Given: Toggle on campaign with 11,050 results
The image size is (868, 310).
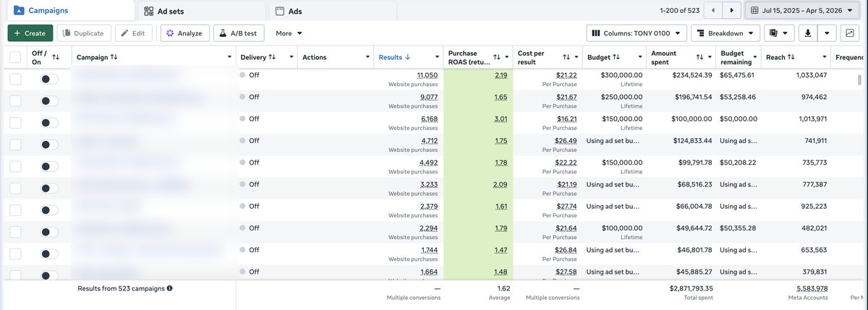Looking at the screenshot, I should click(x=49, y=79).
